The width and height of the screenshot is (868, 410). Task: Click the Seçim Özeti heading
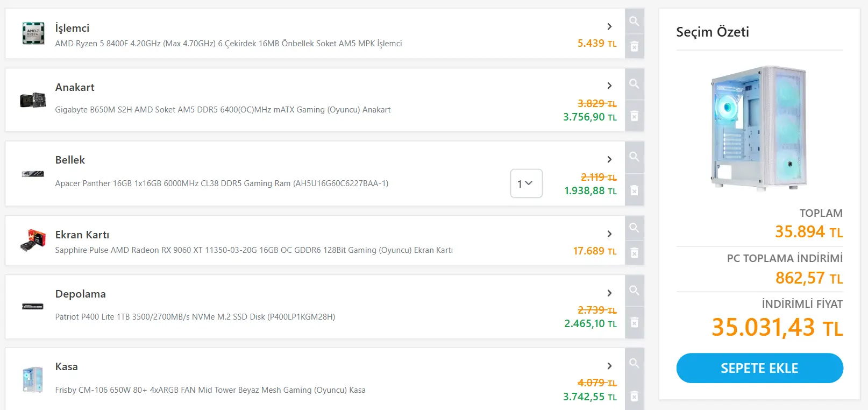click(x=713, y=32)
